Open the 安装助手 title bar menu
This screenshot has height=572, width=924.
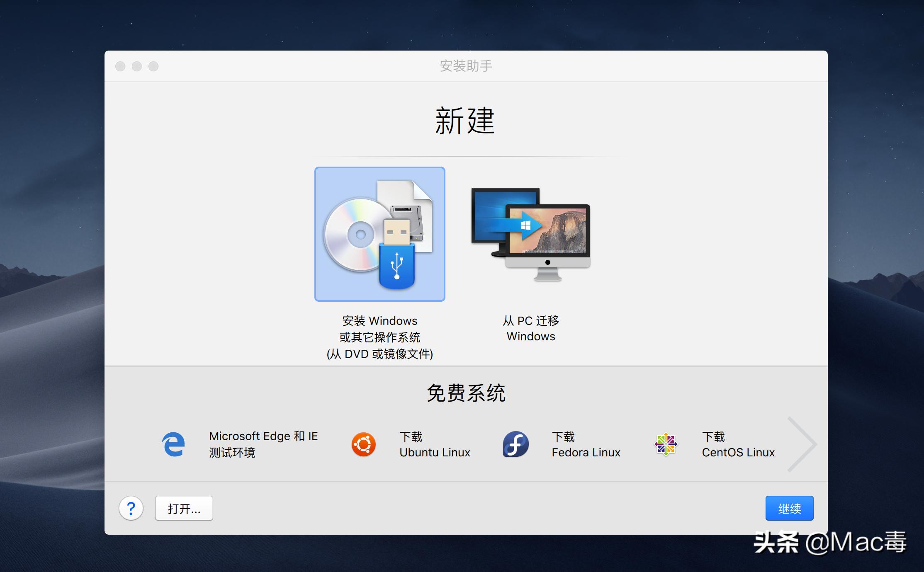coord(465,65)
